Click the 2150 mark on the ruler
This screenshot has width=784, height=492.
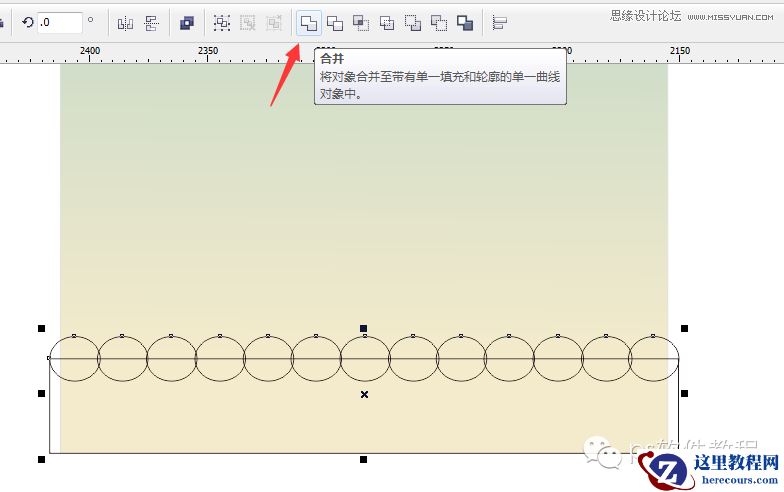click(680, 50)
